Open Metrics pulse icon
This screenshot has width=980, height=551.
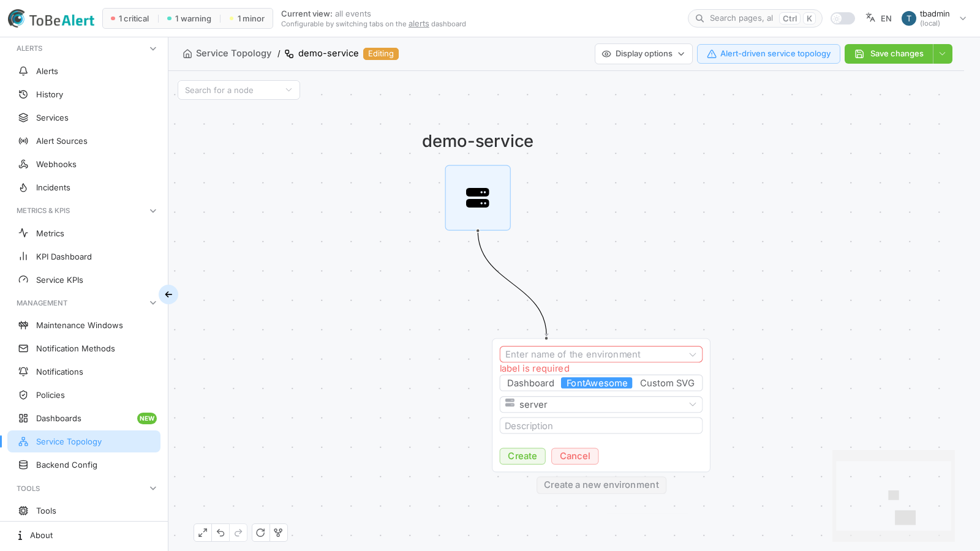point(23,233)
